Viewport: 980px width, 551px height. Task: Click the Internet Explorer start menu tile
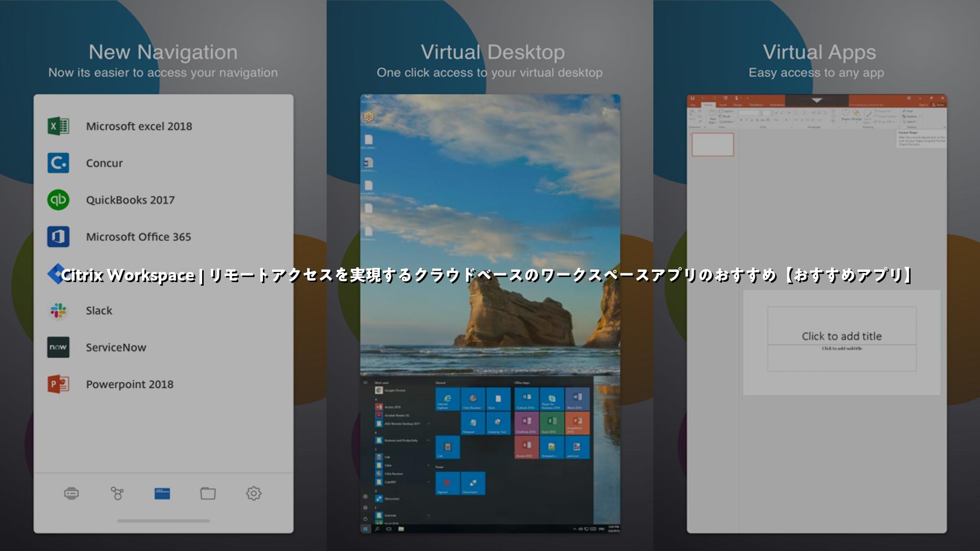[x=448, y=399]
